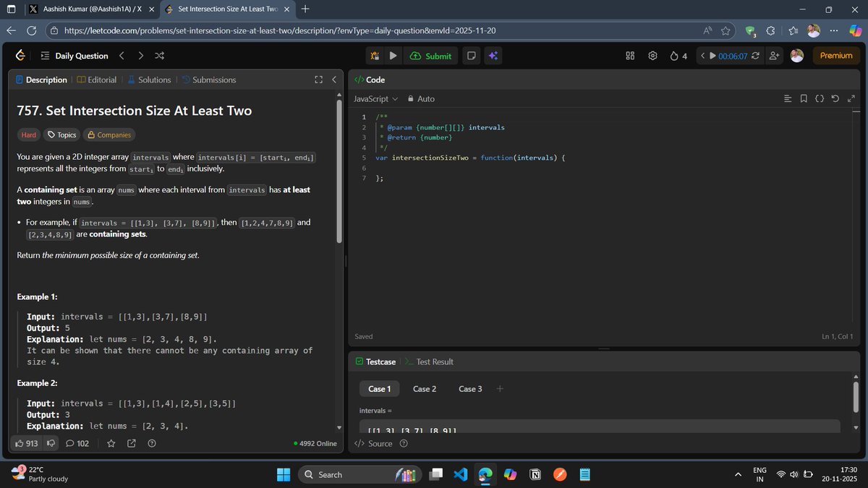Click the green Submit button

[x=430, y=55]
